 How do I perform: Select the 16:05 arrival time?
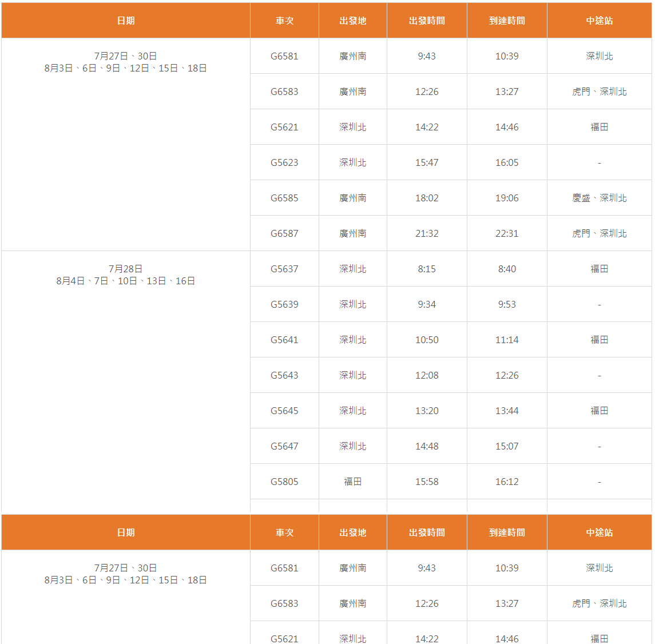pyautogui.click(x=507, y=162)
